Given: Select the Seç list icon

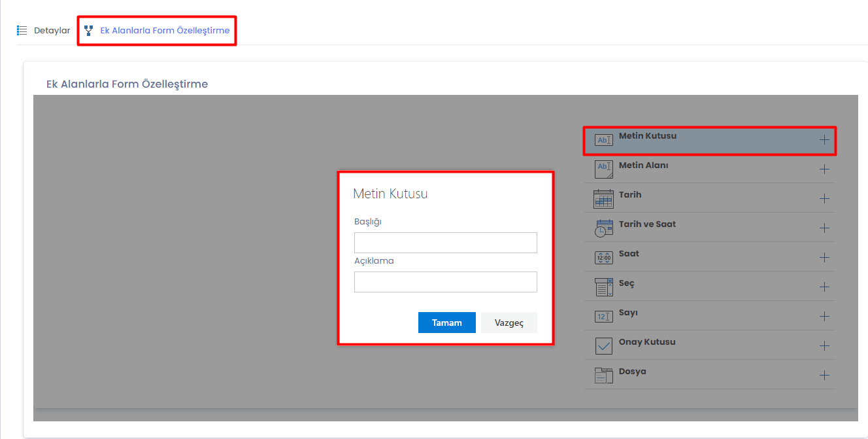Looking at the screenshot, I should click(x=604, y=287).
